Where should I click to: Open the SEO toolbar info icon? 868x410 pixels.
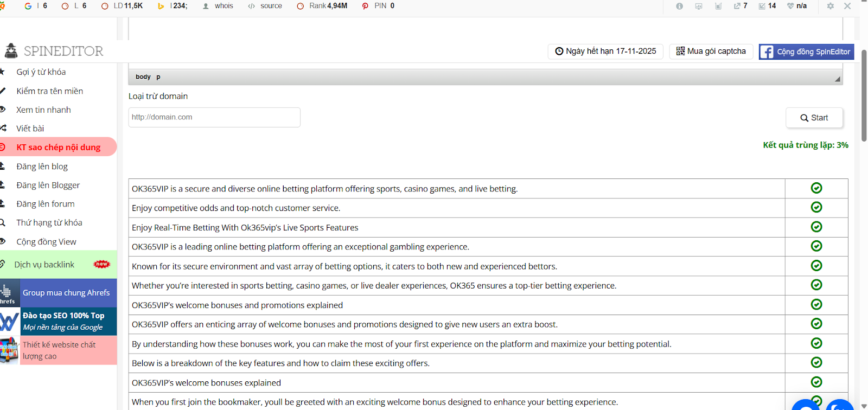coord(679,6)
